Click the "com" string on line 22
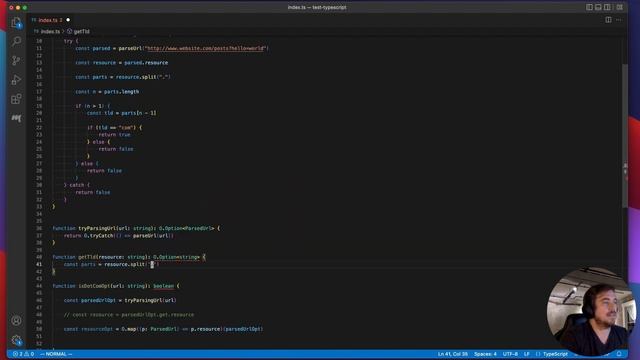The image size is (640, 360). point(127,127)
